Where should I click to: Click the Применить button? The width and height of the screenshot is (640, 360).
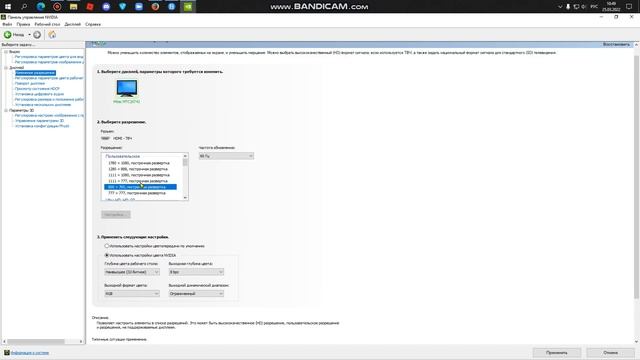click(x=557, y=353)
